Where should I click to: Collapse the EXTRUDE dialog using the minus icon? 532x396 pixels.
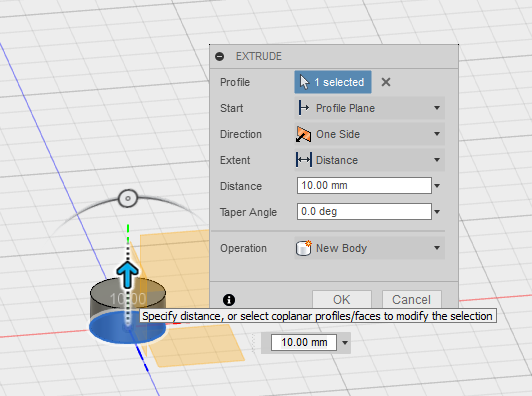tap(220, 56)
